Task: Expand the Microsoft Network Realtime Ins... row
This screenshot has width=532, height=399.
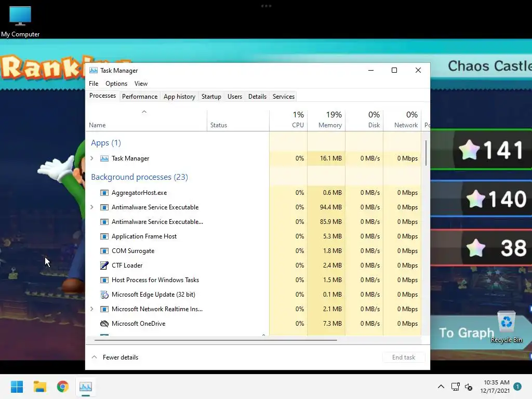Action: (x=91, y=309)
